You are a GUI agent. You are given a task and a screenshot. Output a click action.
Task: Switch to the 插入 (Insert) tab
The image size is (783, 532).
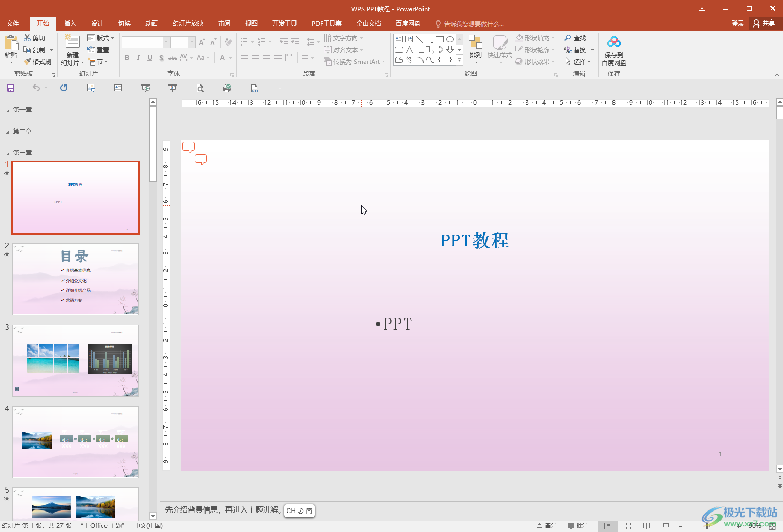tap(70, 24)
